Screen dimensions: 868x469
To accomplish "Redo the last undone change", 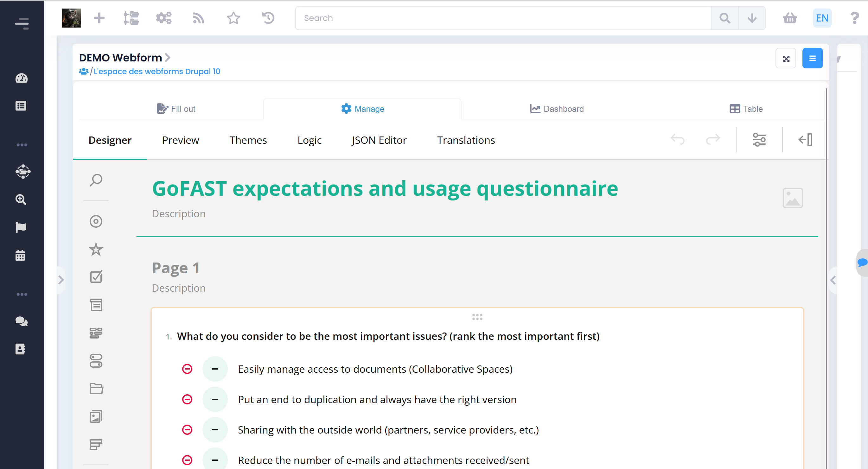I will click(713, 139).
